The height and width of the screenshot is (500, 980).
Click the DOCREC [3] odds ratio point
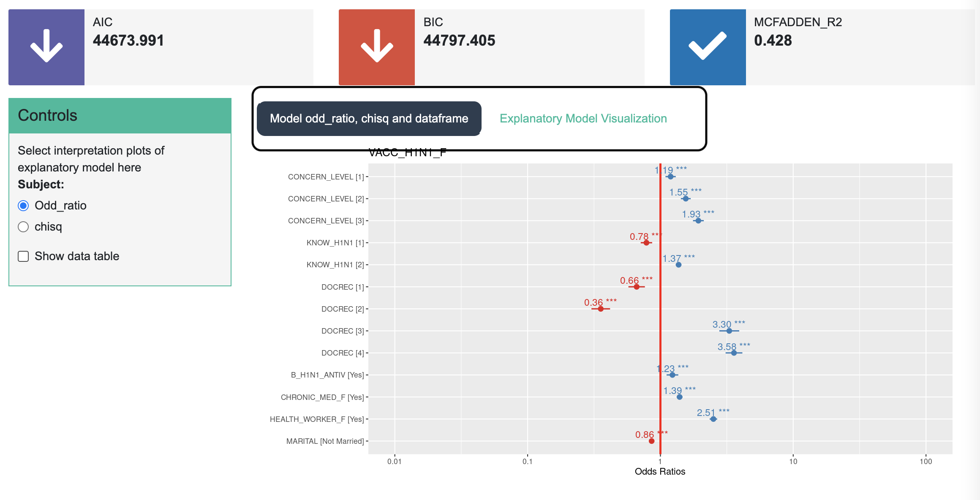[x=729, y=331]
